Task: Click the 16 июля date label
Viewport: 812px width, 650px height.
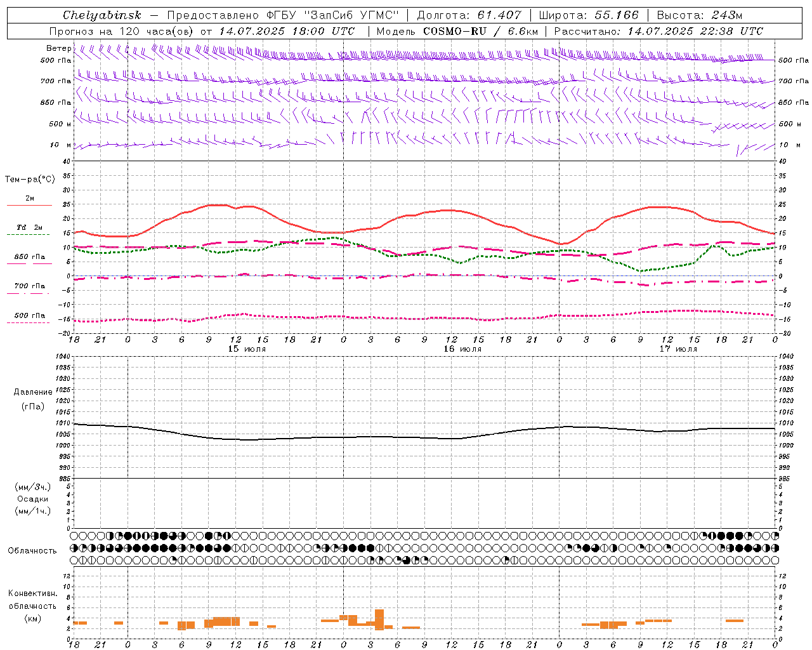Action: (462, 349)
